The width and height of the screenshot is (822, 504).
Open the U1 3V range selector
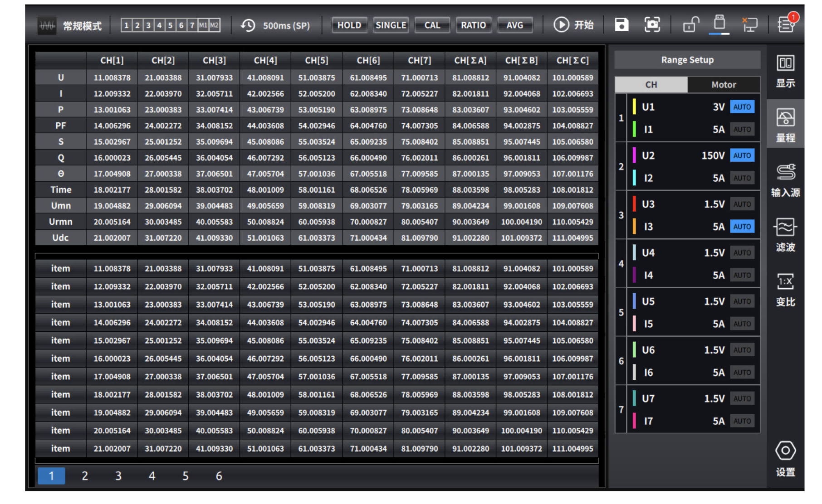click(x=719, y=107)
